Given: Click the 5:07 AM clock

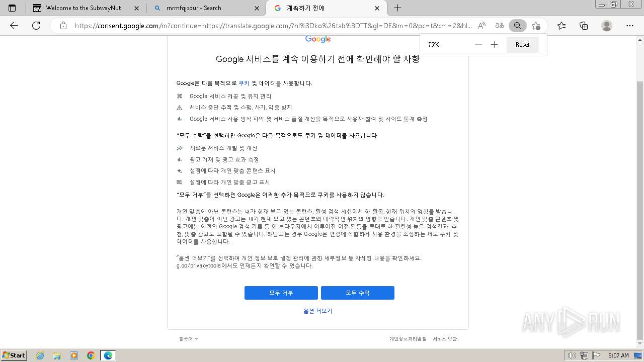Looking at the screenshot, I should point(618,355).
